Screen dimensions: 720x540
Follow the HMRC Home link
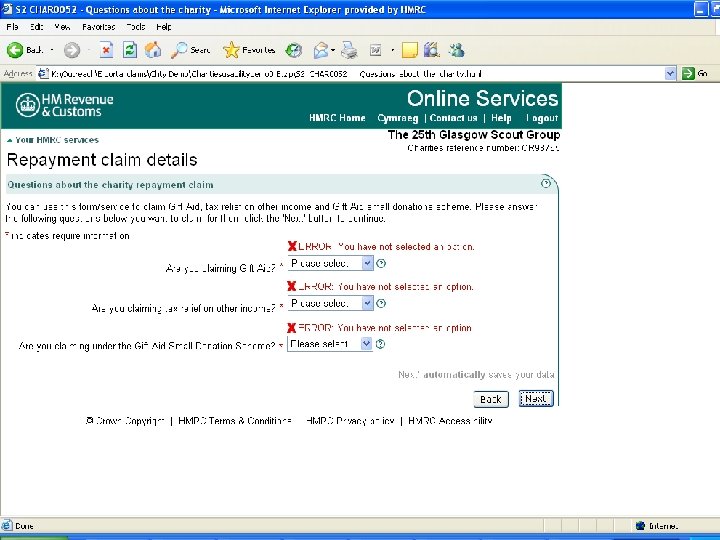[337, 118]
